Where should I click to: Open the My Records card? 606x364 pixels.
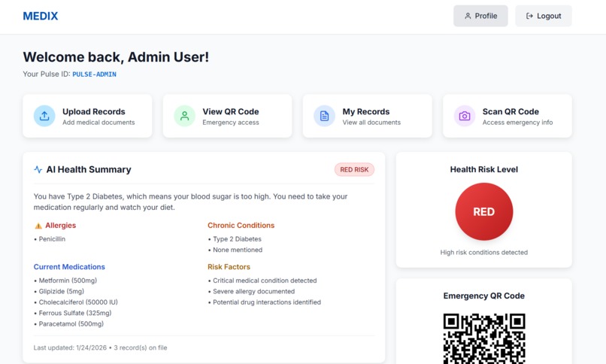[x=367, y=116]
